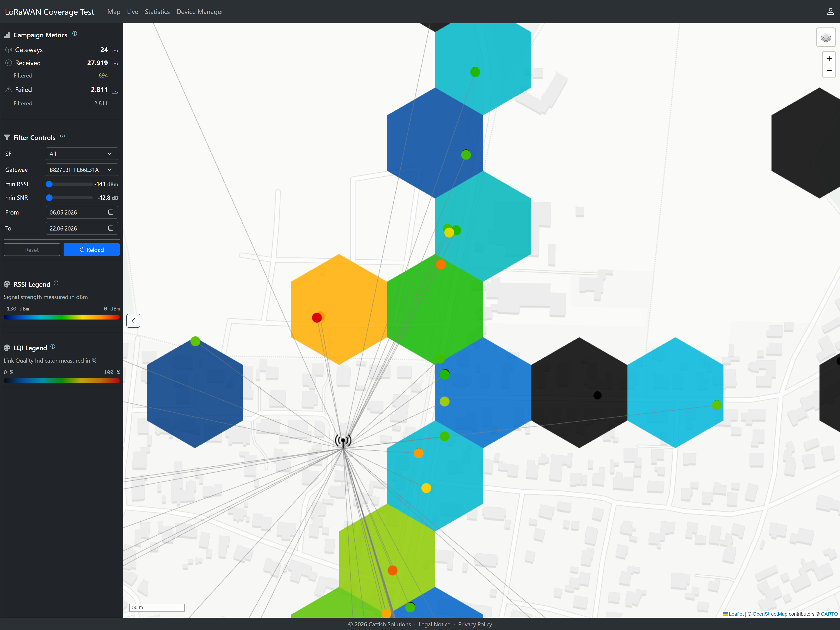This screenshot has width=840, height=630.
Task: Click the From date field 06.05.2026
Action: coord(82,212)
